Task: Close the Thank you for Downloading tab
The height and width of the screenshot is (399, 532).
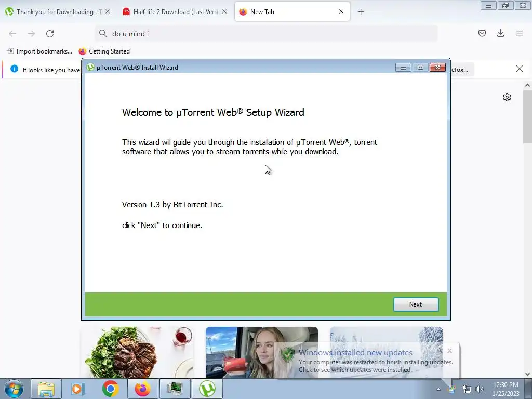Action: coord(108,11)
